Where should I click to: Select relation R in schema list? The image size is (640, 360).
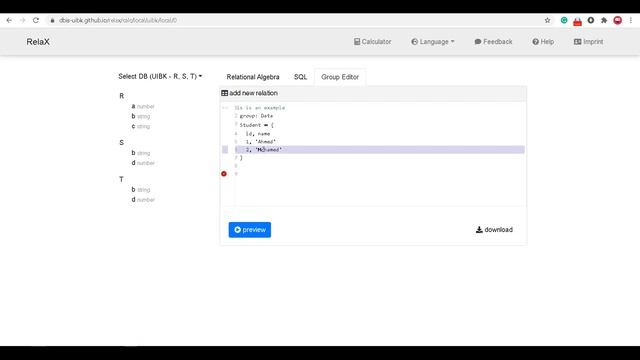click(121, 96)
